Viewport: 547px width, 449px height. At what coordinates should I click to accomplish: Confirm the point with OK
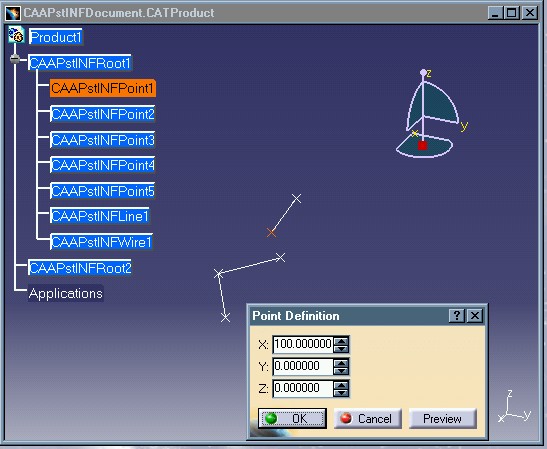click(x=292, y=418)
